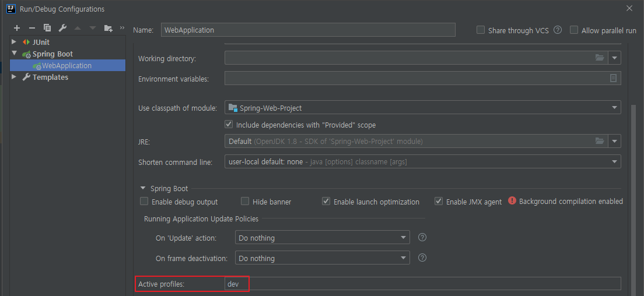Remove configuration with minus icon
The height and width of the screenshot is (296, 644).
click(x=32, y=29)
